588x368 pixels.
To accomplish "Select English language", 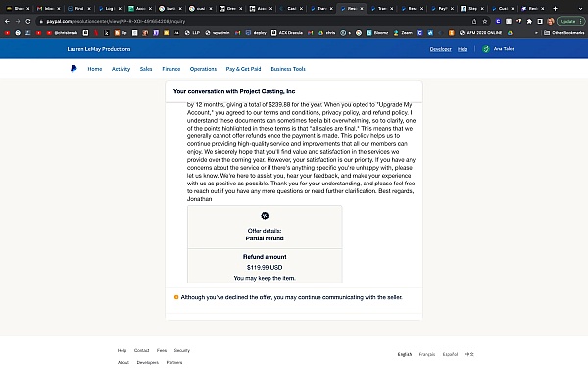I will pyautogui.click(x=404, y=354).
